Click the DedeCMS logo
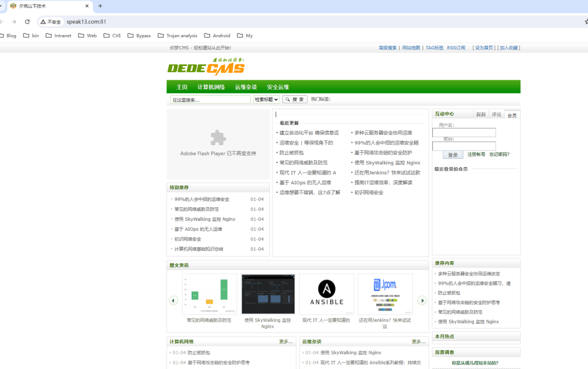The width and height of the screenshot is (588, 369). 206,67
